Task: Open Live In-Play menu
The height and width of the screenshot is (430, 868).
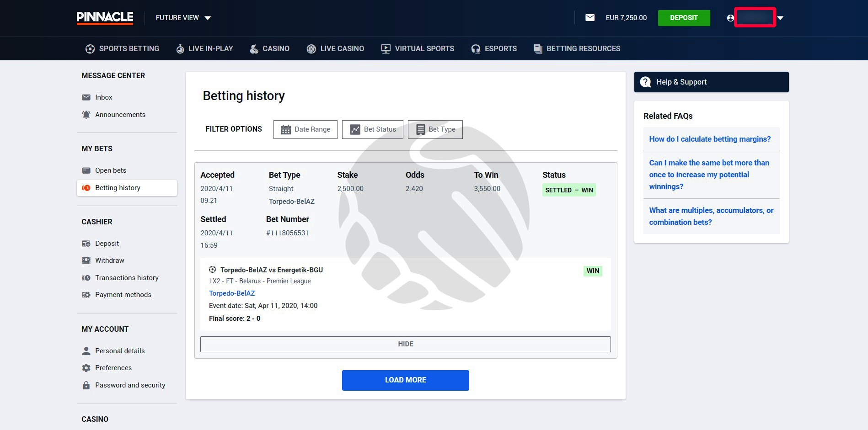Action: pos(204,48)
